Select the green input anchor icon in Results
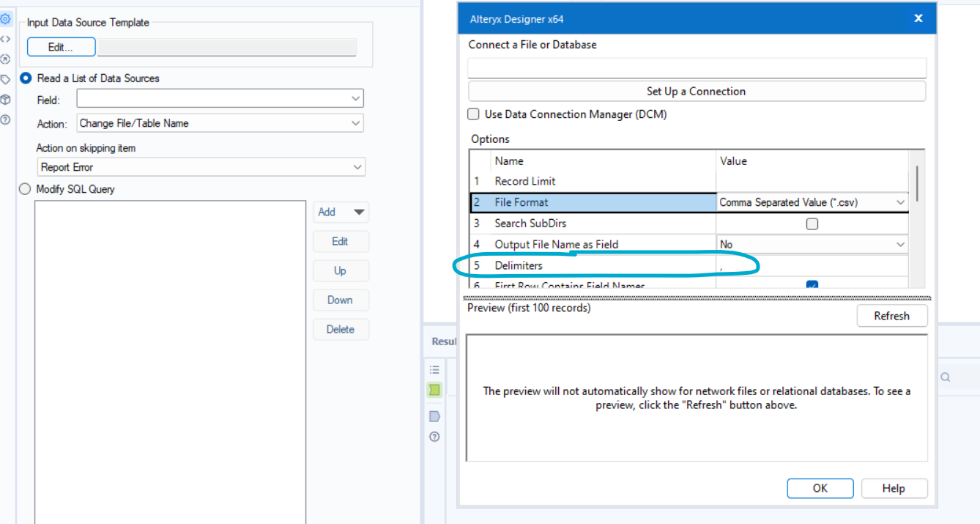Screen dimensions: 980x524 [434, 390]
